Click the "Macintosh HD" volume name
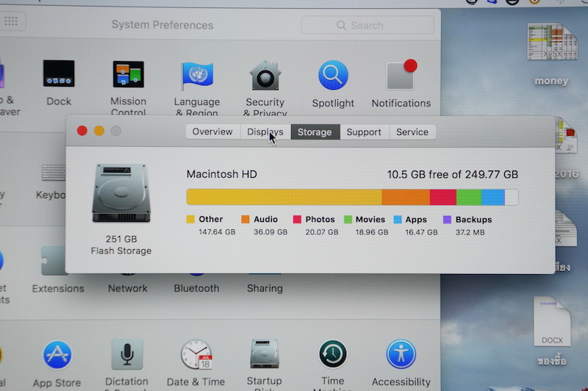 [222, 174]
